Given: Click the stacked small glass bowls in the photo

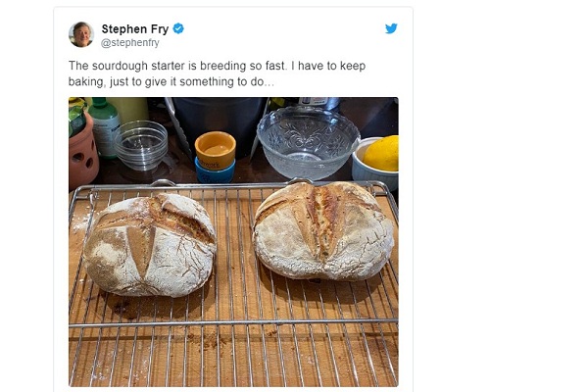Looking at the screenshot, I should pos(141,145).
